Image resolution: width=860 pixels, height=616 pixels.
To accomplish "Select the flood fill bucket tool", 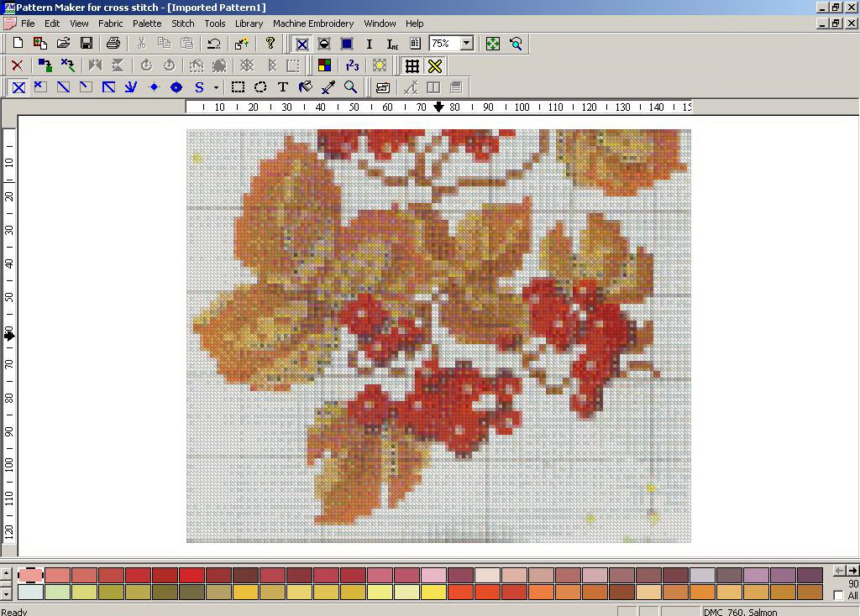I will 306,87.
